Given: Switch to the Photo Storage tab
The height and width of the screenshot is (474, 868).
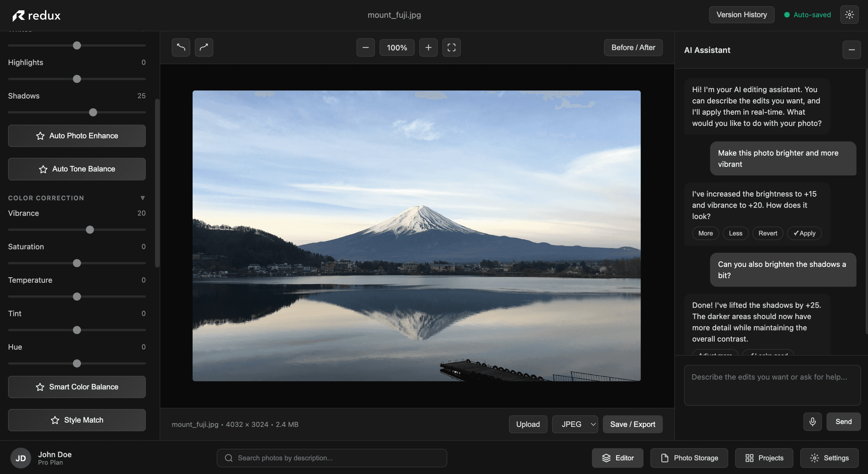Looking at the screenshot, I should pyautogui.click(x=689, y=458).
